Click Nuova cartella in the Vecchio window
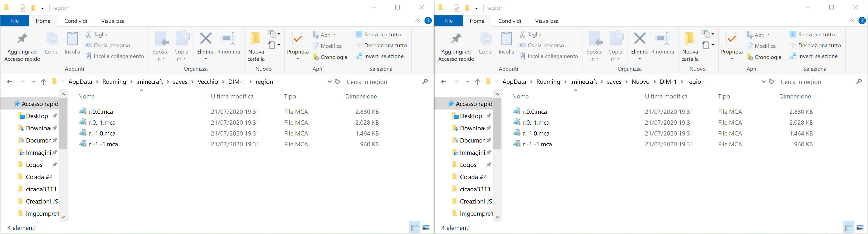 pos(256,46)
